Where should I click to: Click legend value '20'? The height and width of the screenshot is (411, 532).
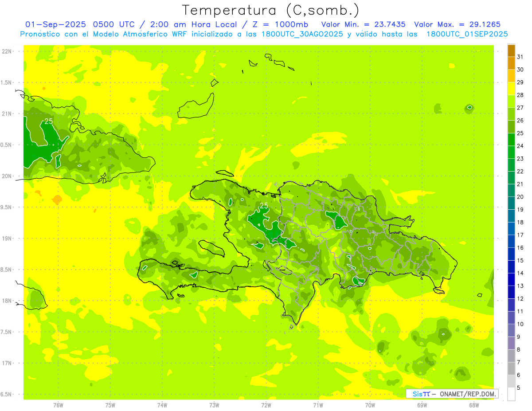coord(520,197)
